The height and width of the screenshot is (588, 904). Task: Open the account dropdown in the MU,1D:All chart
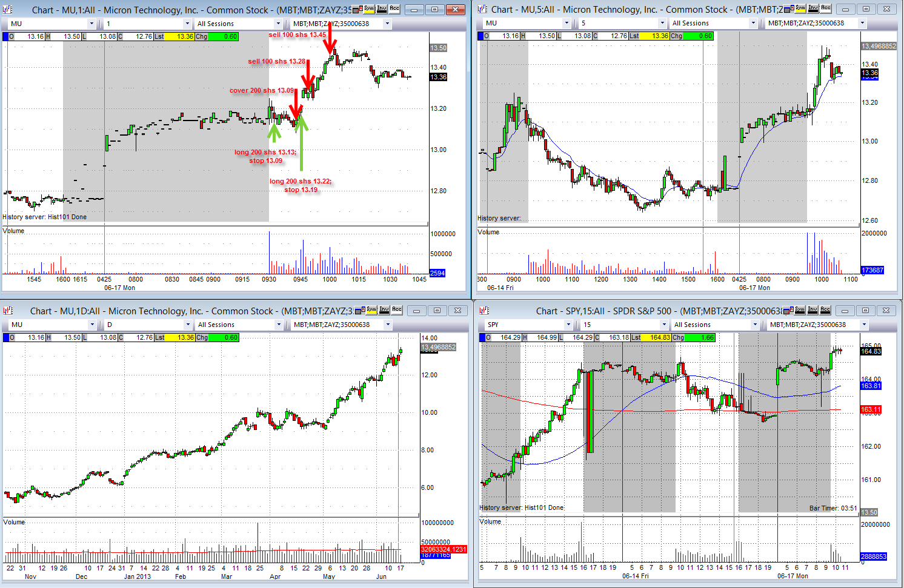point(388,325)
